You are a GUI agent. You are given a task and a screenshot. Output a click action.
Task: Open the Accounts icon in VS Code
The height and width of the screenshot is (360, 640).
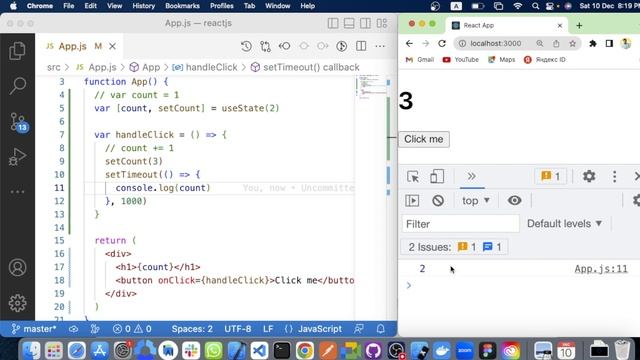[17, 268]
